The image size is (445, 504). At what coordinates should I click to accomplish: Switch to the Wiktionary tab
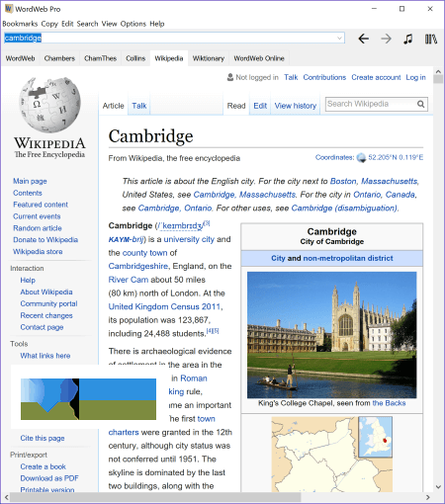click(x=209, y=58)
